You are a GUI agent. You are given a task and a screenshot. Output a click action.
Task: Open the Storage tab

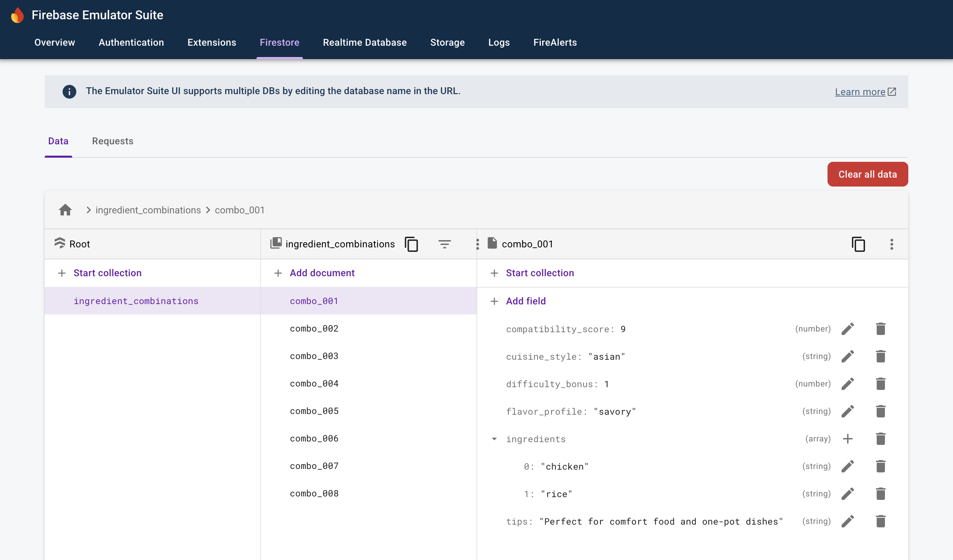[x=447, y=42]
